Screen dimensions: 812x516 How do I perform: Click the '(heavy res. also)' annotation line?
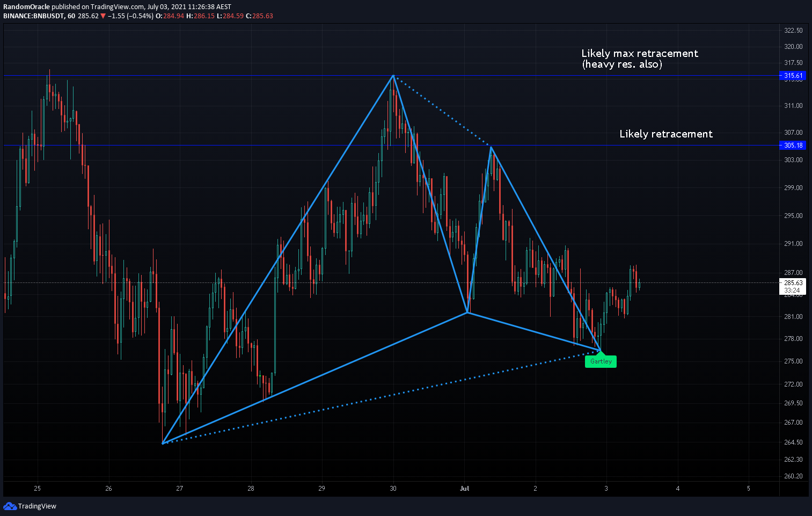point(622,64)
